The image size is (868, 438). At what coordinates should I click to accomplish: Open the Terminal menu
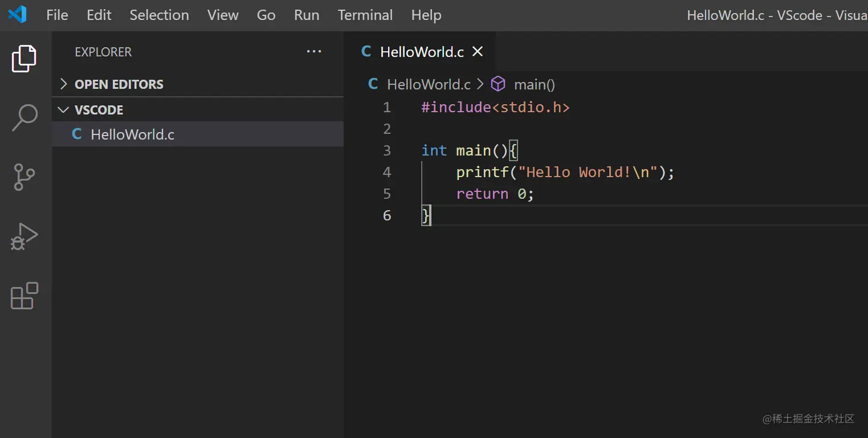pyautogui.click(x=365, y=15)
